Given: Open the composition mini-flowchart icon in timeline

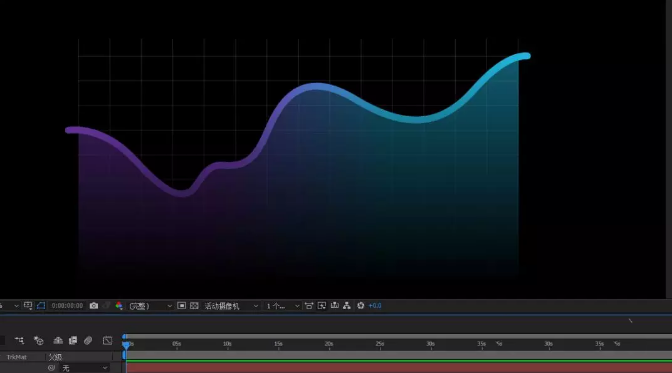Looking at the screenshot, I should click(19, 340).
